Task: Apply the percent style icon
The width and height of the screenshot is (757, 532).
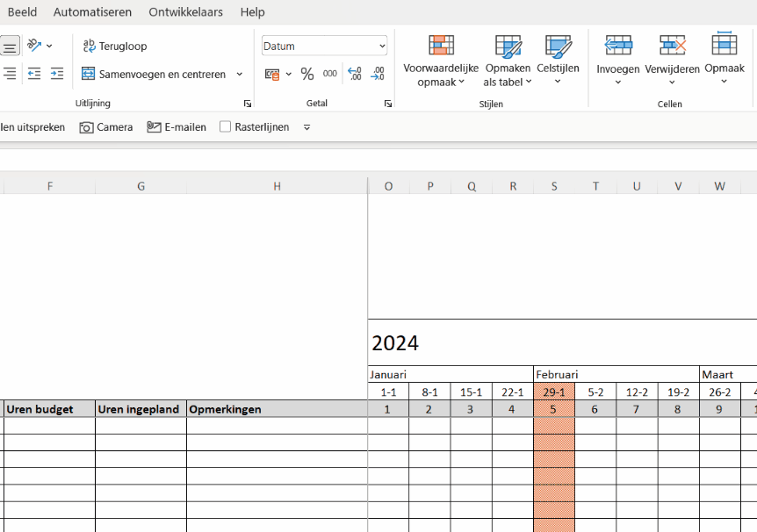Action: 307,74
